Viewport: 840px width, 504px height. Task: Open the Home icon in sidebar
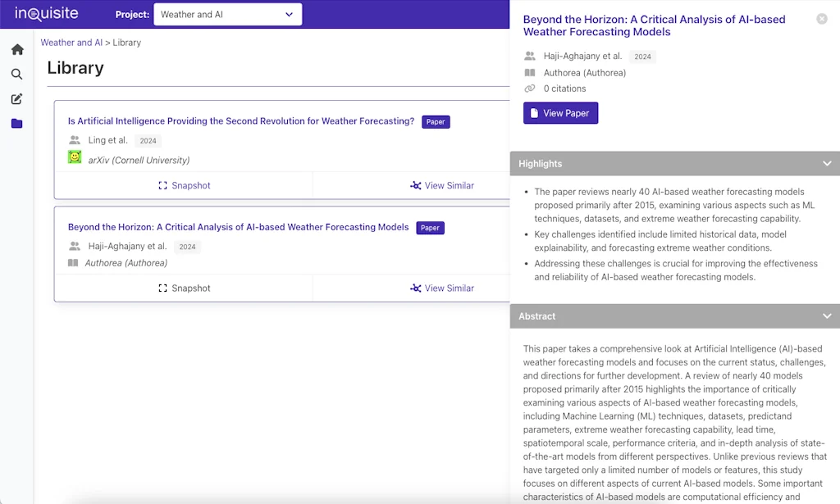[17, 49]
